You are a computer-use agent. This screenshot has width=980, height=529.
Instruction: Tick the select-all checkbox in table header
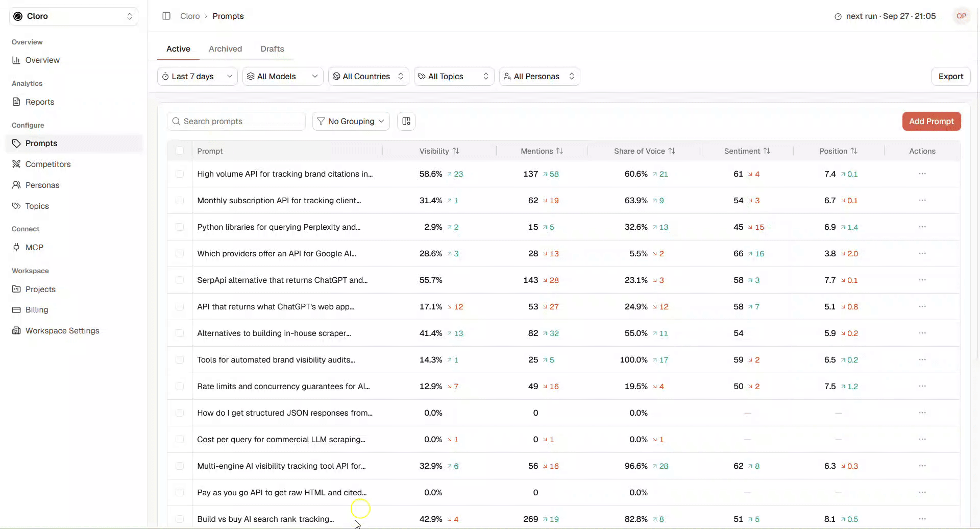180,151
